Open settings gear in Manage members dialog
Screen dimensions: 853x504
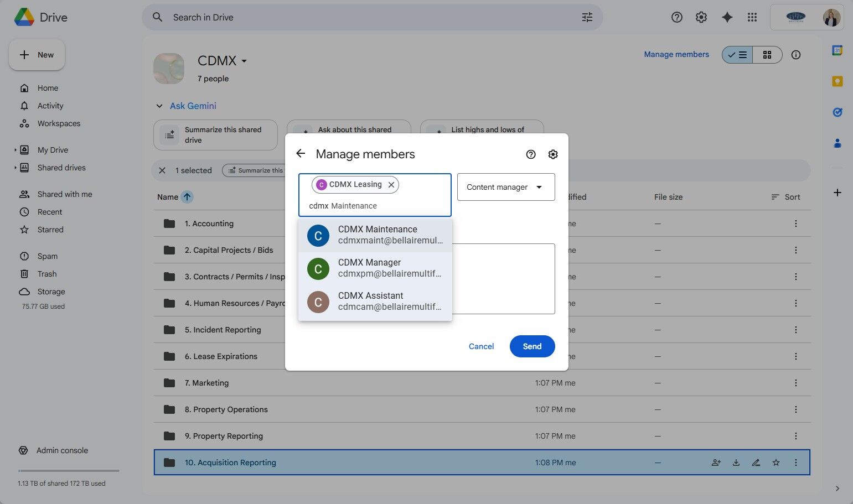(x=553, y=154)
